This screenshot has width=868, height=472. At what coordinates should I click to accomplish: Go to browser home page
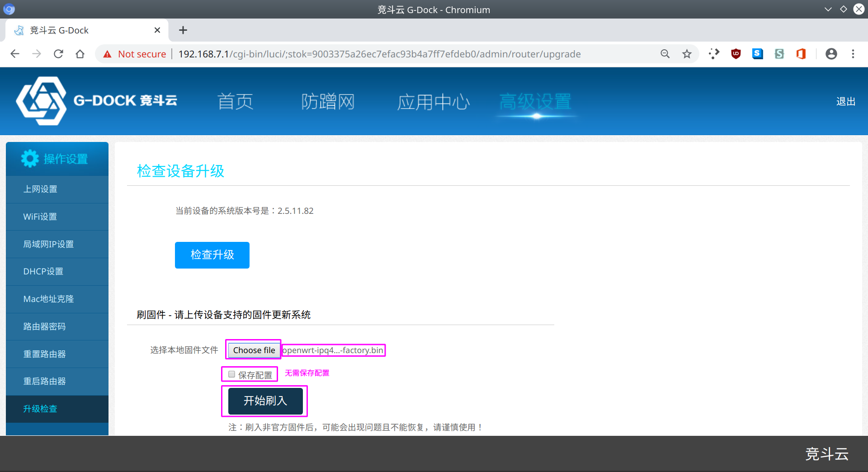point(80,54)
